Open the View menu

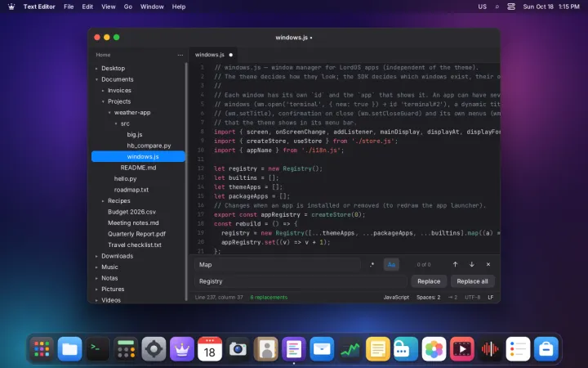(x=109, y=7)
